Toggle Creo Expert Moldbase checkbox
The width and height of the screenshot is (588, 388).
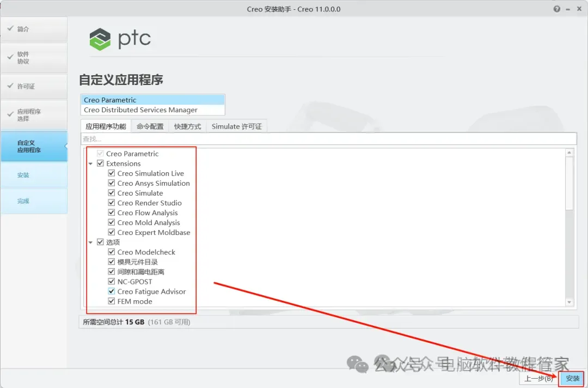112,232
